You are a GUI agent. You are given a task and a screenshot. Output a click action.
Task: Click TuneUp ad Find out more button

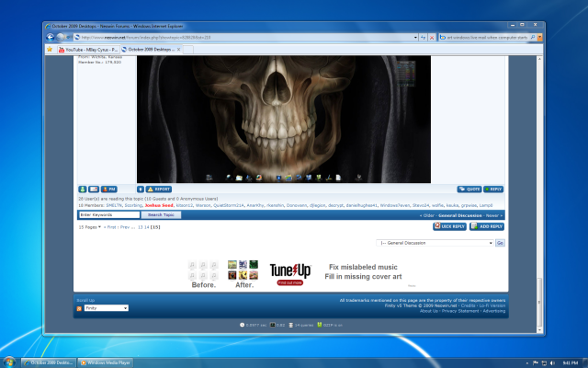point(290,282)
